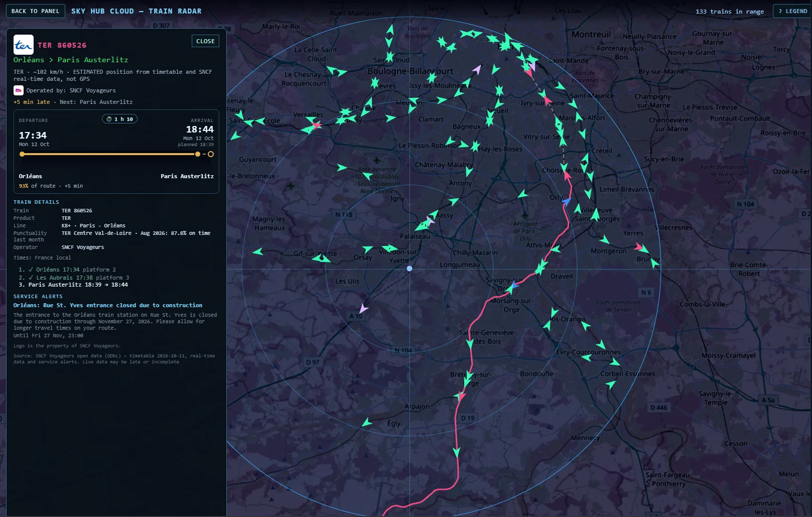Open the LEGEND help button
Viewport: 812px width, 517px height.
tap(793, 11)
